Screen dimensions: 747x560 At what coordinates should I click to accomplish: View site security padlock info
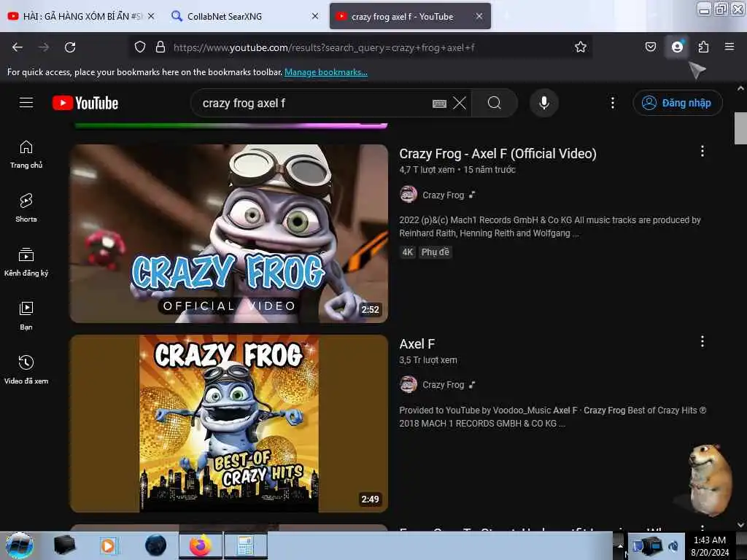[160, 47]
